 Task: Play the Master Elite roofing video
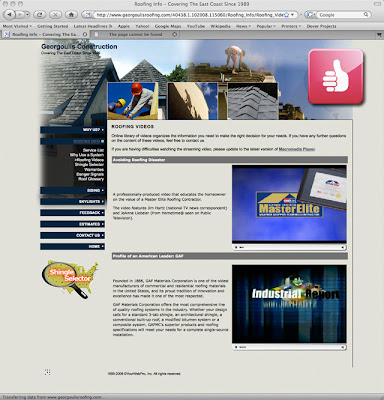coord(289,204)
